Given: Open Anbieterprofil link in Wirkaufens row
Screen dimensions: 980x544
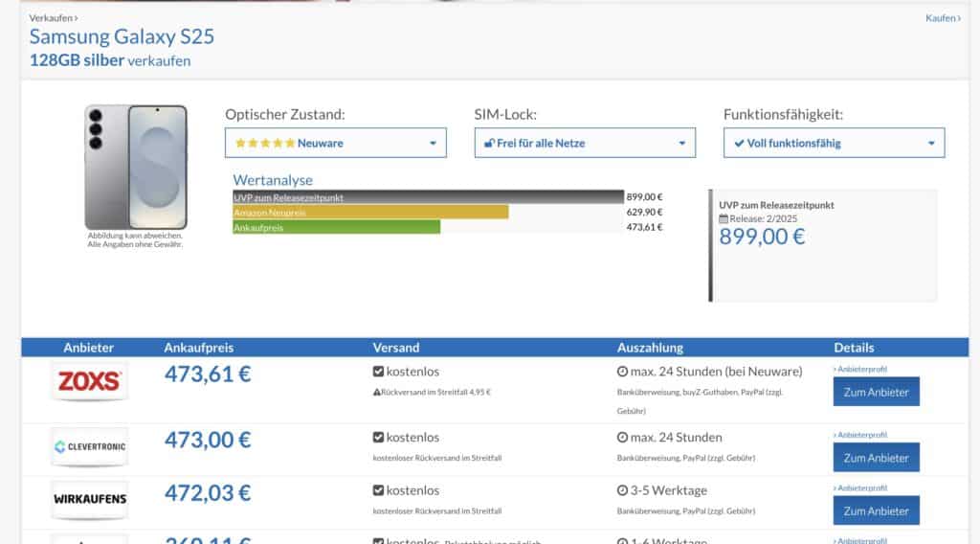Looking at the screenshot, I should pos(860,487).
